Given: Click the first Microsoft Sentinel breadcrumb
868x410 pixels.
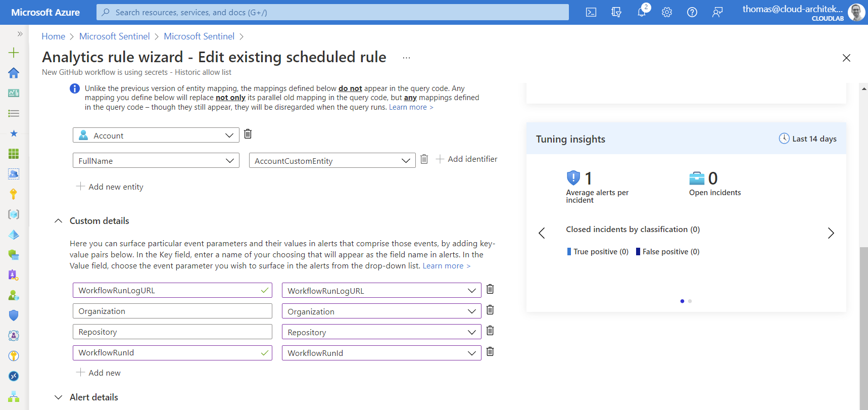Looking at the screenshot, I should click(115, 36).
